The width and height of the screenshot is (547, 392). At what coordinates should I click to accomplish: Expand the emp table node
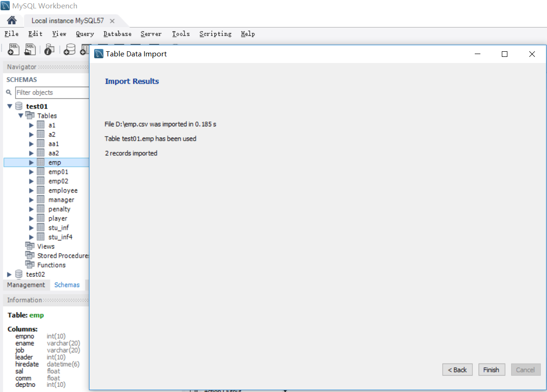(x=31, y=162)
